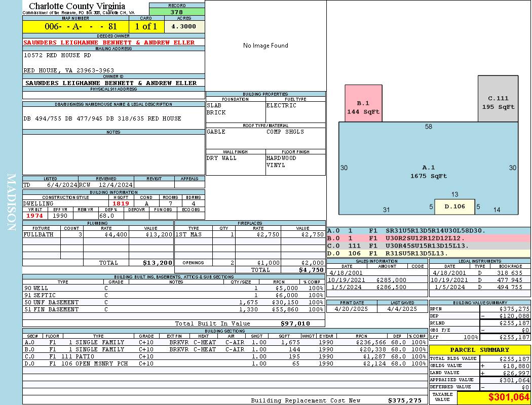Click the GABLE roof type entry

click(216, 132)
